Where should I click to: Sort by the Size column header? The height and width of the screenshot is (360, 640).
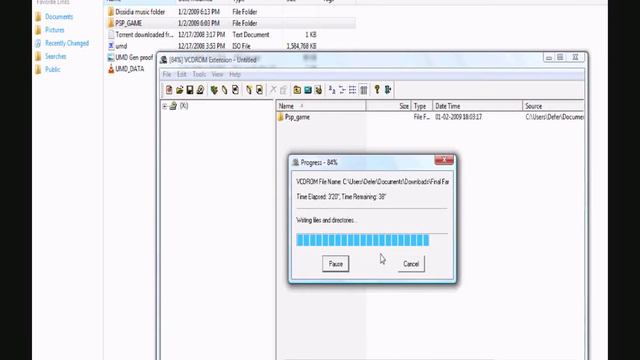[x=388, y=106]
